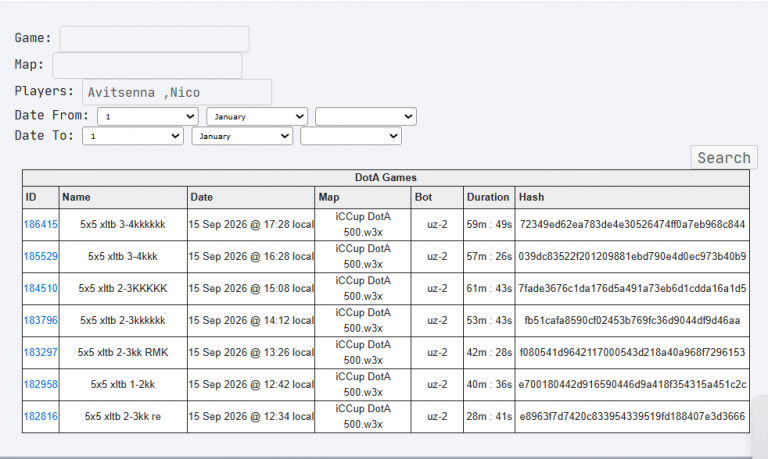This screenshot has height=459, width=768.
Task: Click the Duration column header
Action: click(x=489, y=197)
